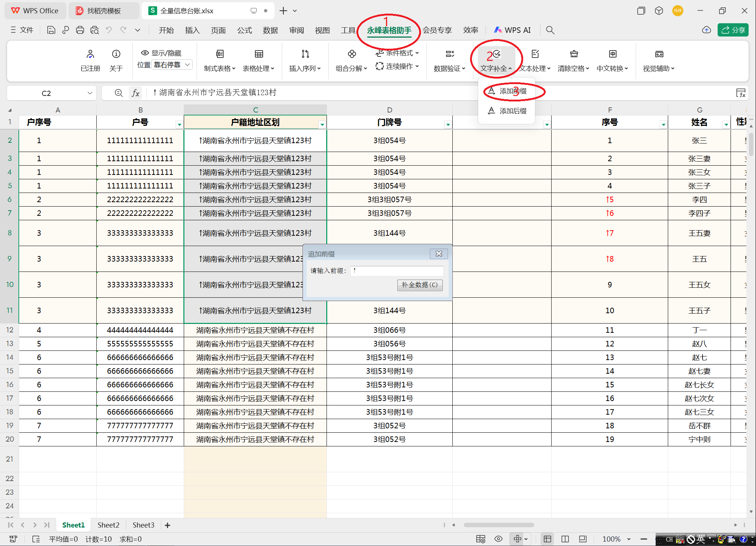
Task: Click the print icon in quick toolbar
Action: pos(80,30)
